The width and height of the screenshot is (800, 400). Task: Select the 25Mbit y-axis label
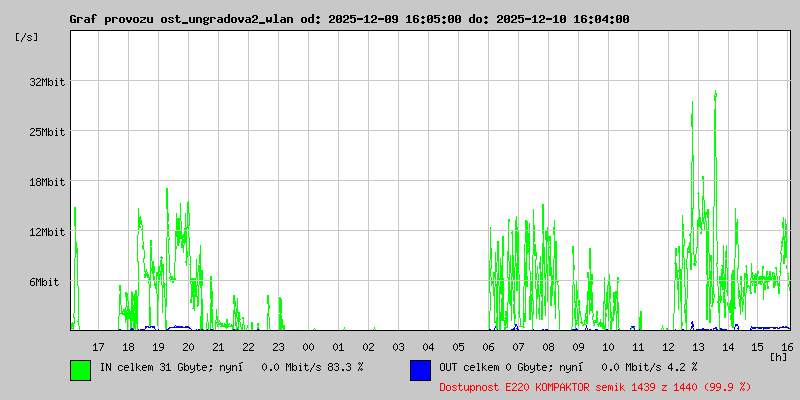[47, 132]
